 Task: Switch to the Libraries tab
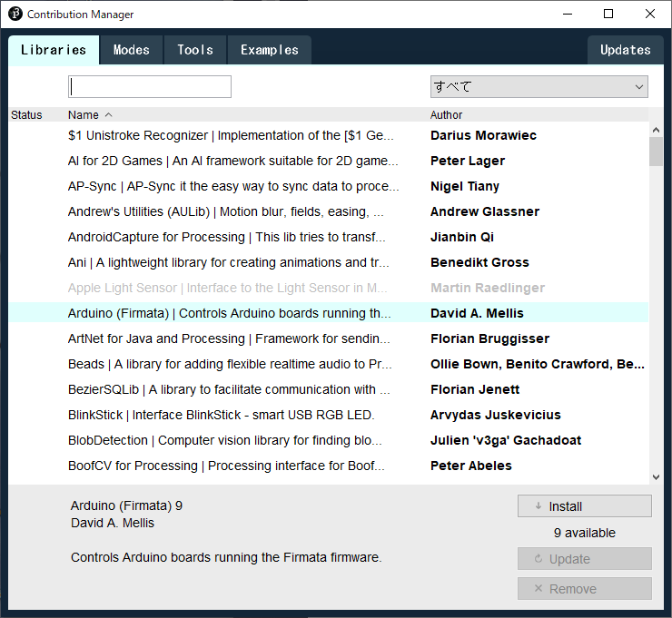pos(54,50)
